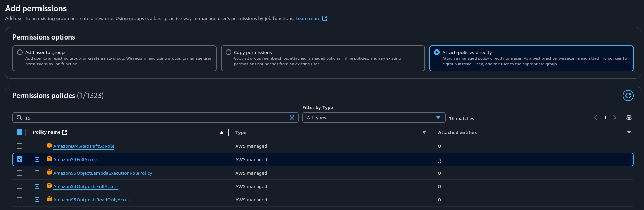
Task: Click the 16 matches text
Action: pos(461,118)
